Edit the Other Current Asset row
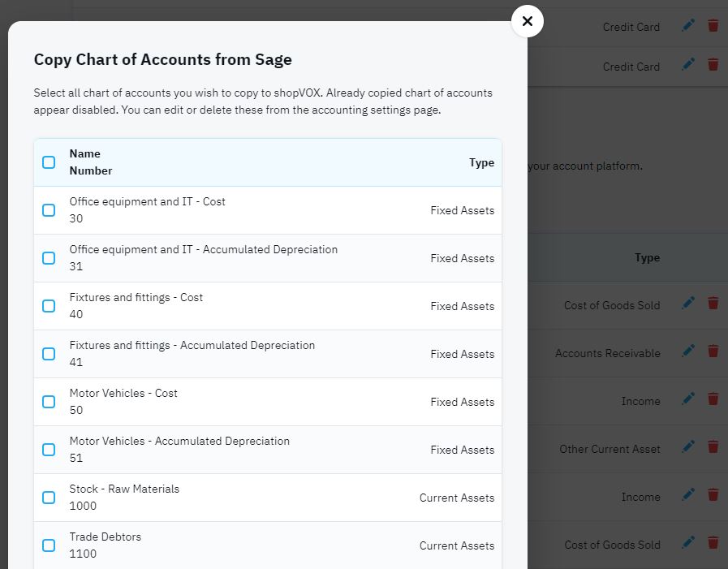Screen dimensions: 728x569 [688, 446]
